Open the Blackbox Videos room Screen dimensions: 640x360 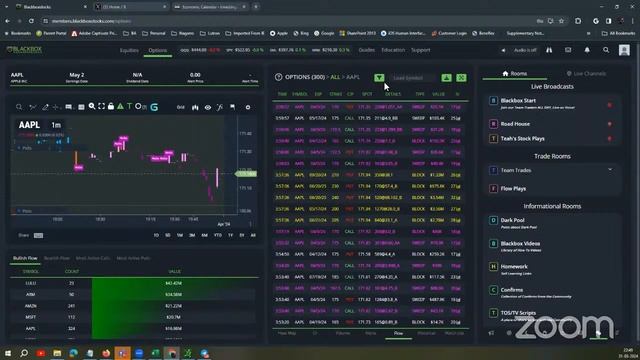pyautogui.click(x=552, y=246)
